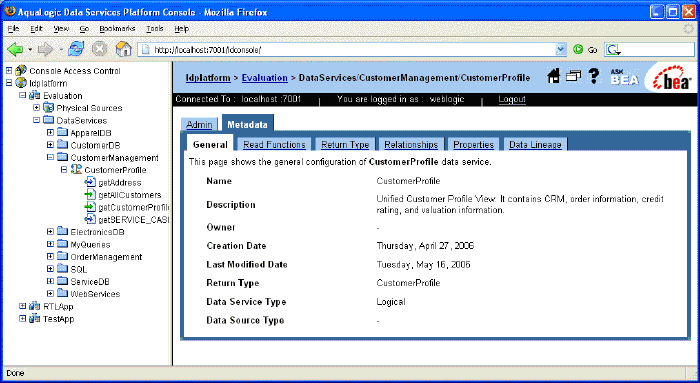Click the RTLApp application icon
This screenshot has width=700, height=383.
34,306
